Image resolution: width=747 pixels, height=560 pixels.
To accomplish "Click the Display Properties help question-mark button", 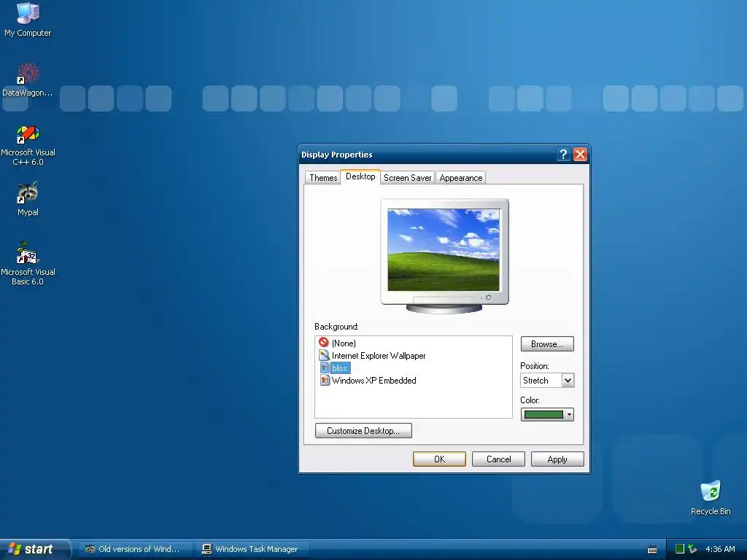I will [563, 155].
